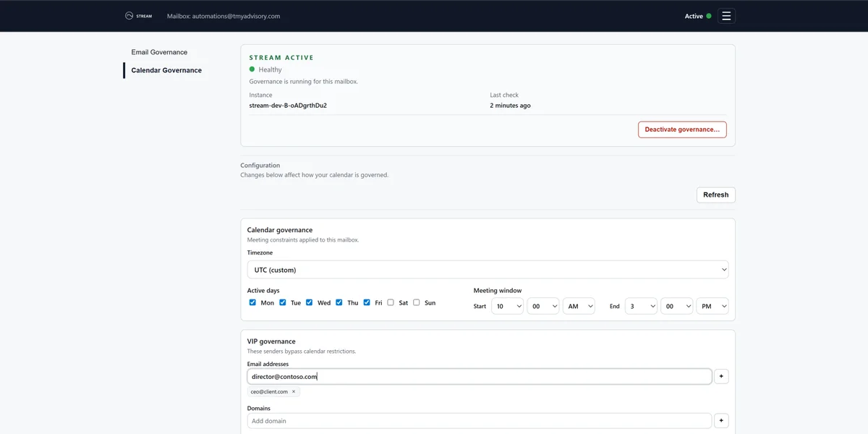Click into the Add domain input field
This screenshot has width=868, height=434.
(x=479, y=421)
